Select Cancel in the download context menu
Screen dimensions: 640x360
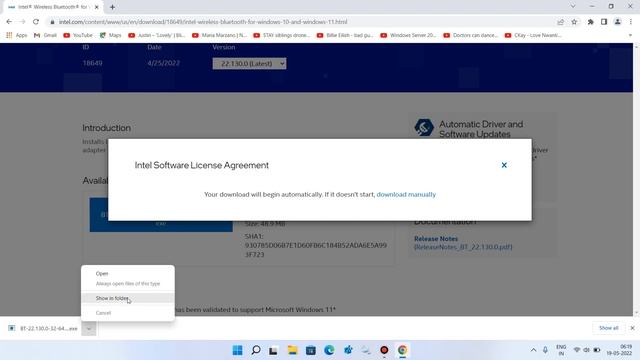point(128,313)
